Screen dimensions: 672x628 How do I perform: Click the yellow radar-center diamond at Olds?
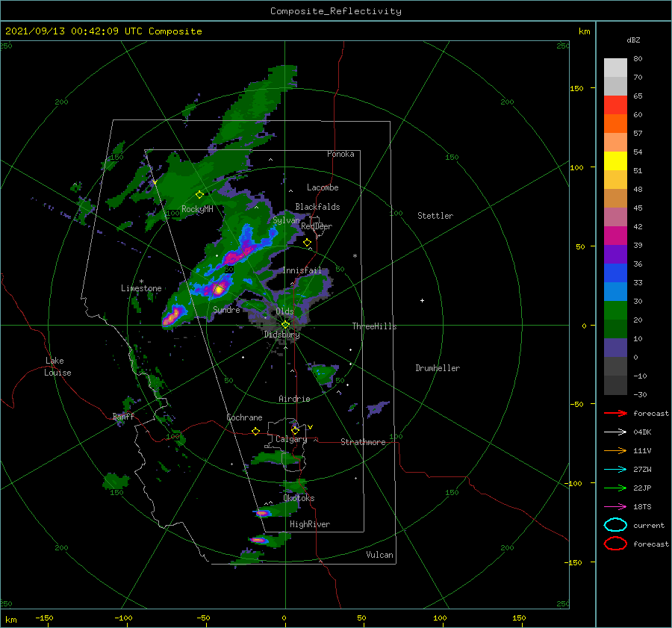click(x=285, y=325)
